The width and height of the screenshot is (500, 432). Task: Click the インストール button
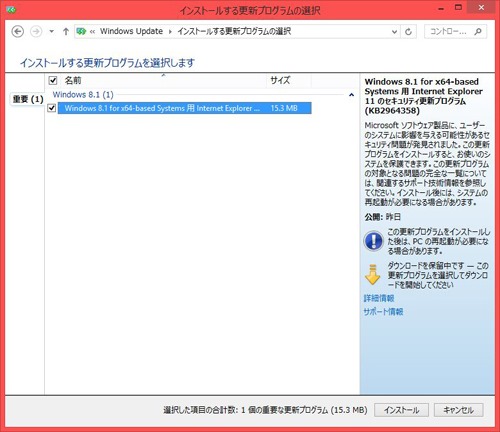tap(401, 410)
